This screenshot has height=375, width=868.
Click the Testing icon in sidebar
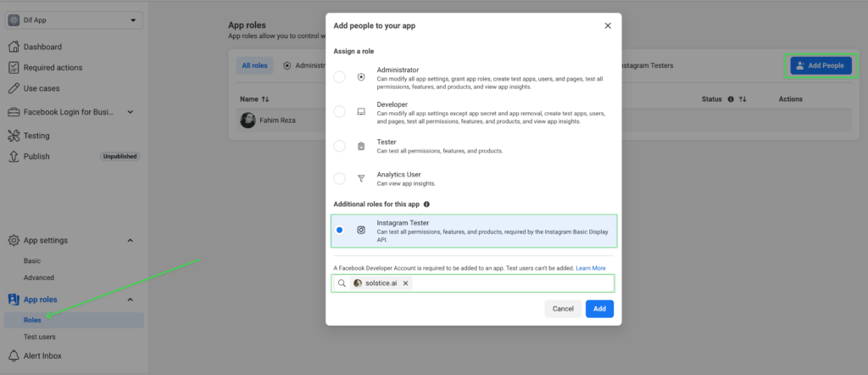click(14, 136)
